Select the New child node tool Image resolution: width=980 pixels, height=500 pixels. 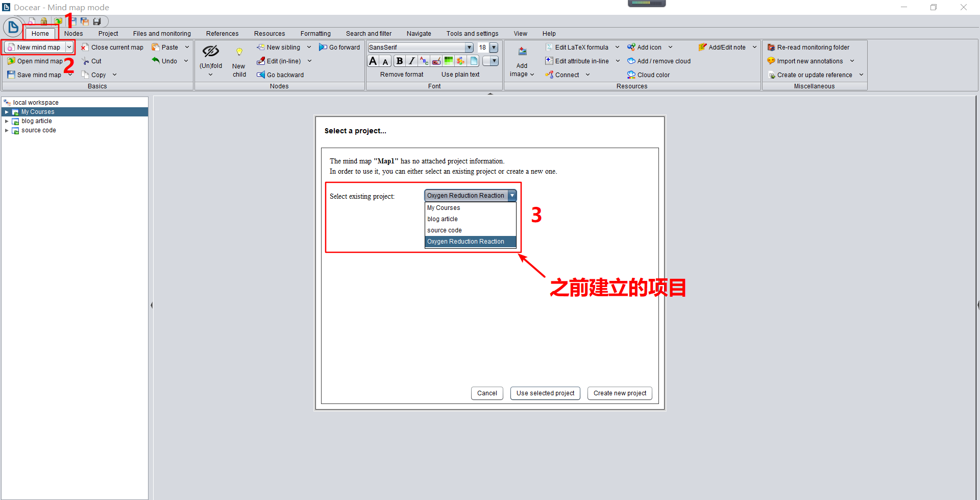tap(239, 60)
